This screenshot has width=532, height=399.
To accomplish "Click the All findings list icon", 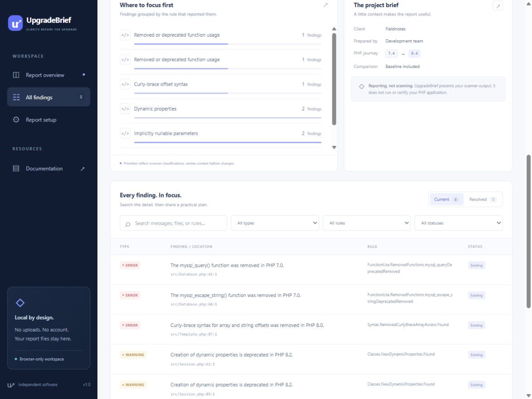I will pos(16,97).
